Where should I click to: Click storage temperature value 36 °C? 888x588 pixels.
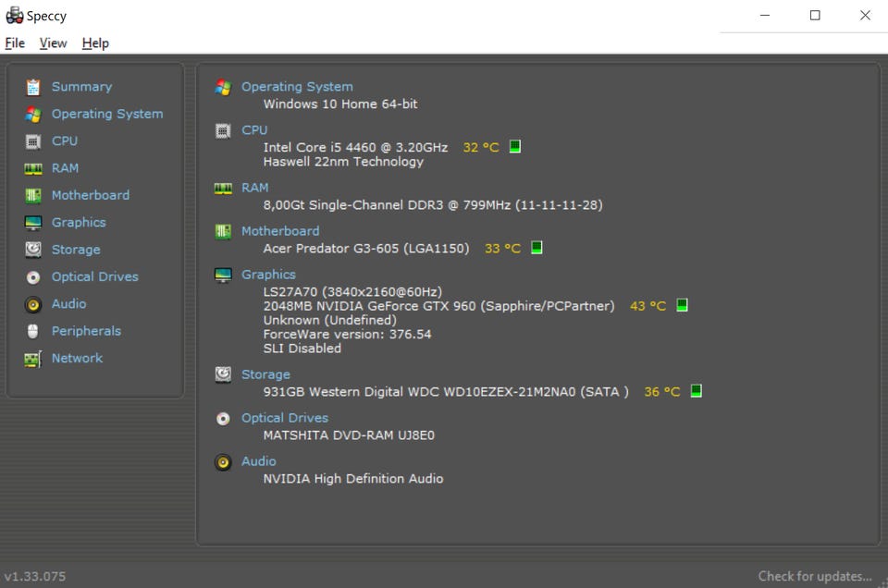click(x=662, y=392)
